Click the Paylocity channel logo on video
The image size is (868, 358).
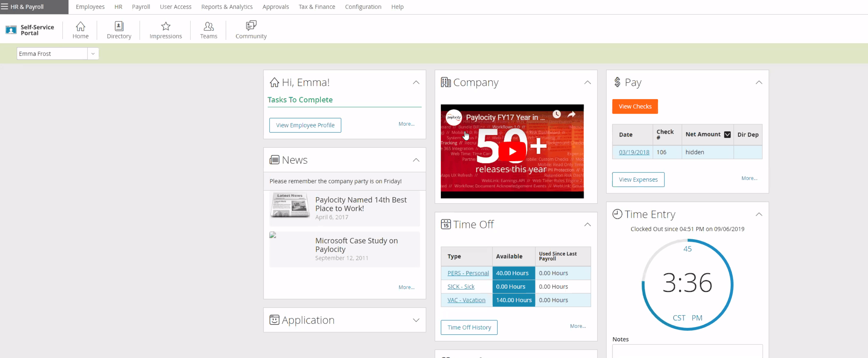coord(454,117)
